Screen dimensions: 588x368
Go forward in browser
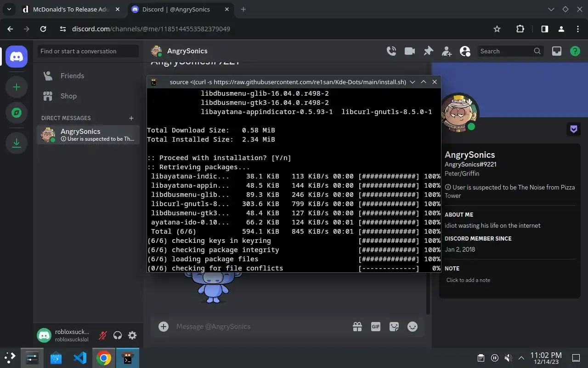[27, 29]
